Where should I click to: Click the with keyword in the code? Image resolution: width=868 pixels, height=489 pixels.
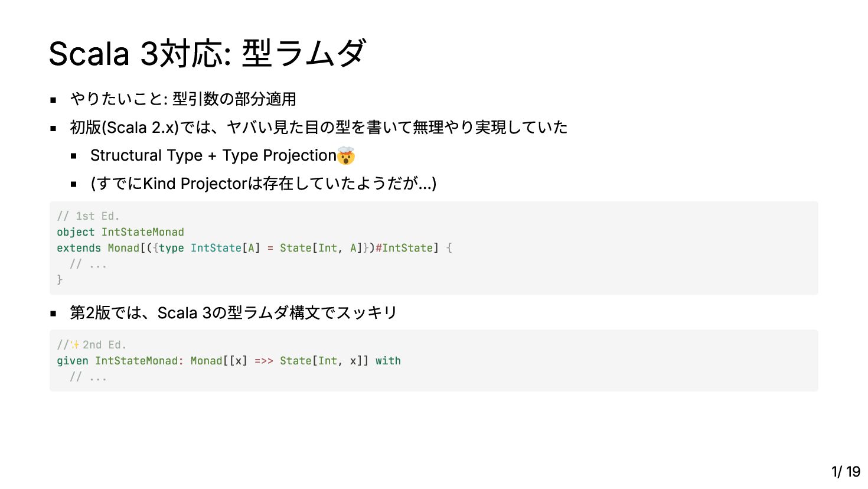388,361
